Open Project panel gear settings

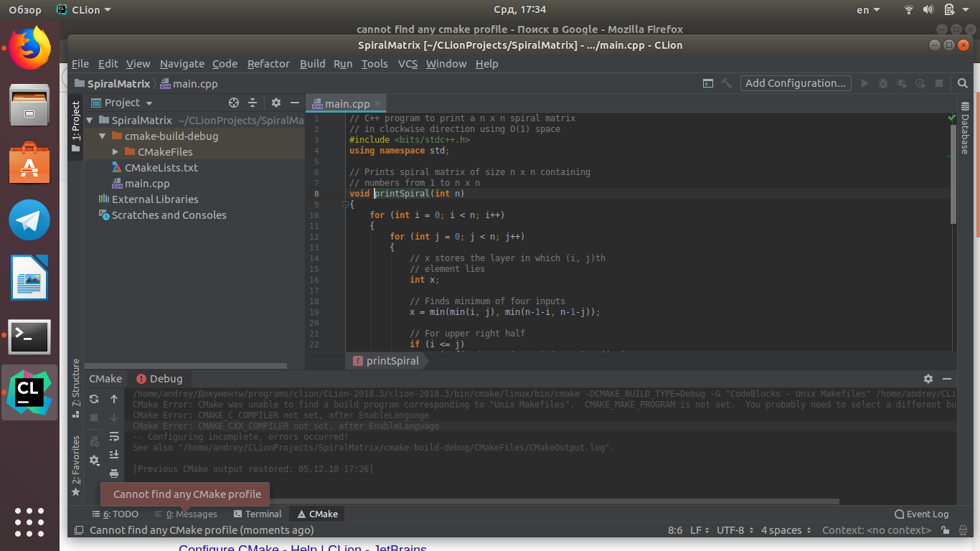pyautogui.click(x=276, y=103)
